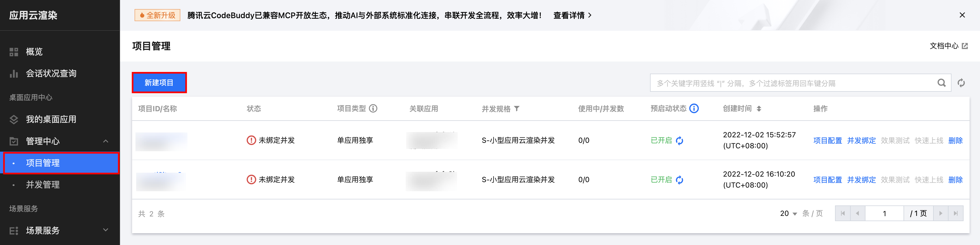This screenshot has width=980, height=245.
Task: Click the 预启动状态 info icon
Action: point(694,108)
